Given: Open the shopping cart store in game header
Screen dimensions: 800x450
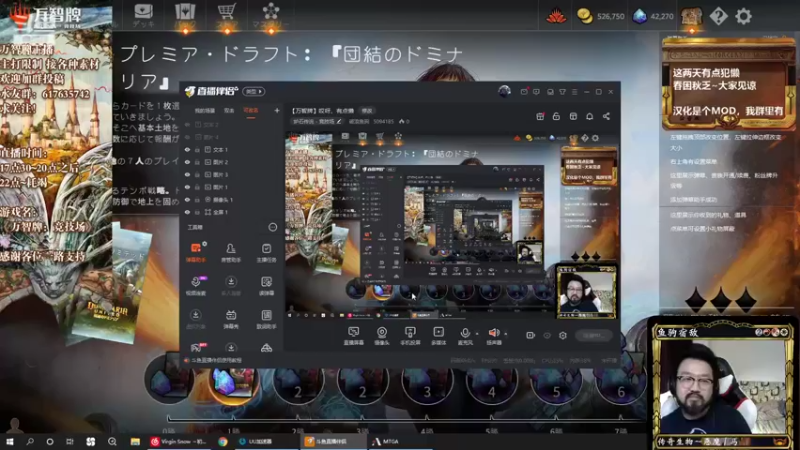Looking at the screenshot, I should pos(227,15).
